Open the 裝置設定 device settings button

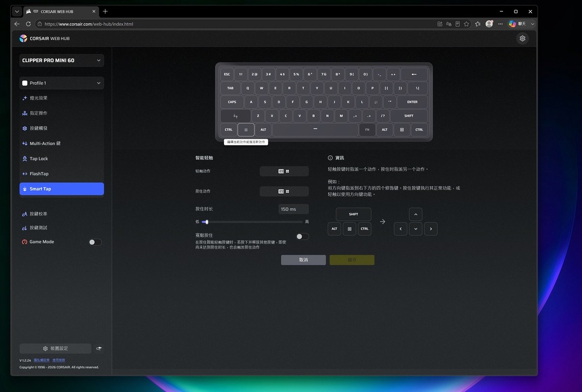click(55, 349)
